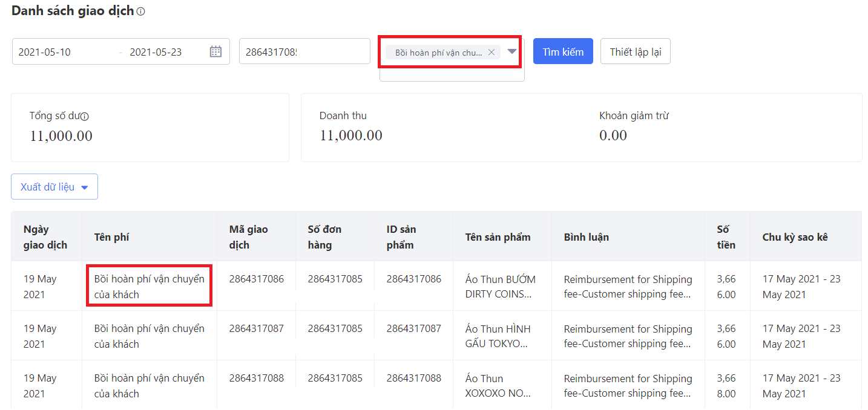868x410 pixels.
Task: Click info icon next to Tổng số dư
Action: (x=85, y=117)
